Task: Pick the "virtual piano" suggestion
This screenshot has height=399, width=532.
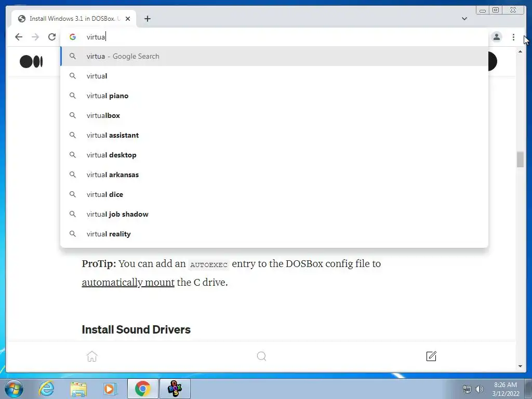Action: (x=274, y=96)
